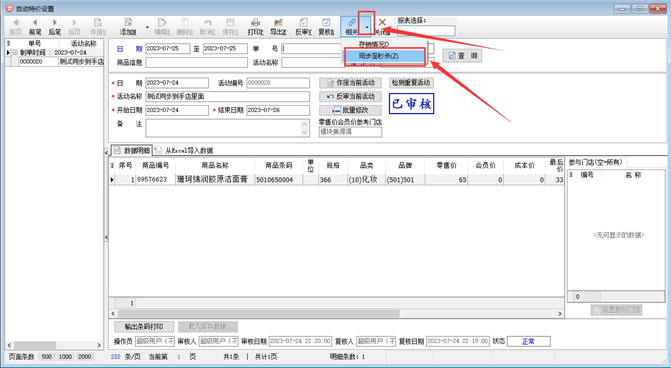Screen dimensions: 671x368
Task: Select the 存销情况D menu item
Action: pos(374,44)
